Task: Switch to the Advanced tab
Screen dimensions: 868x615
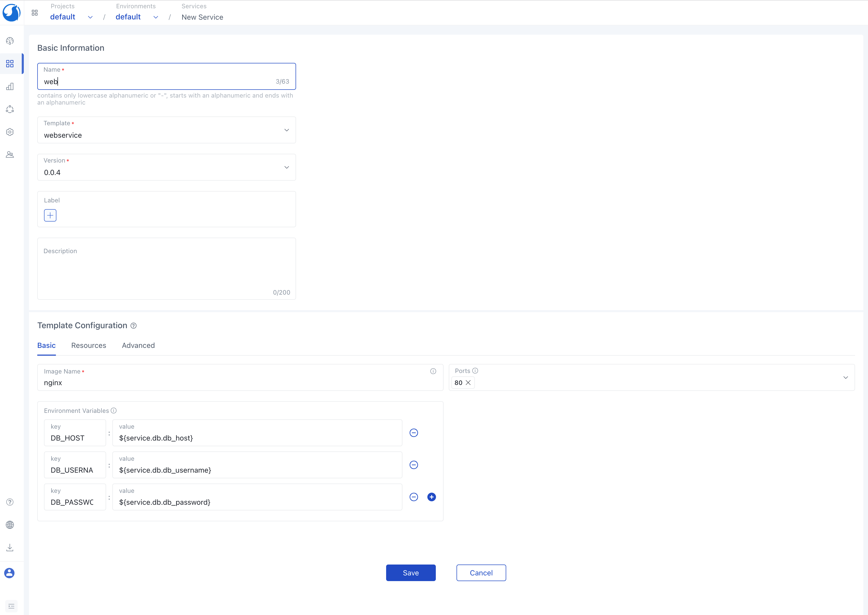Action: [138, 345]
